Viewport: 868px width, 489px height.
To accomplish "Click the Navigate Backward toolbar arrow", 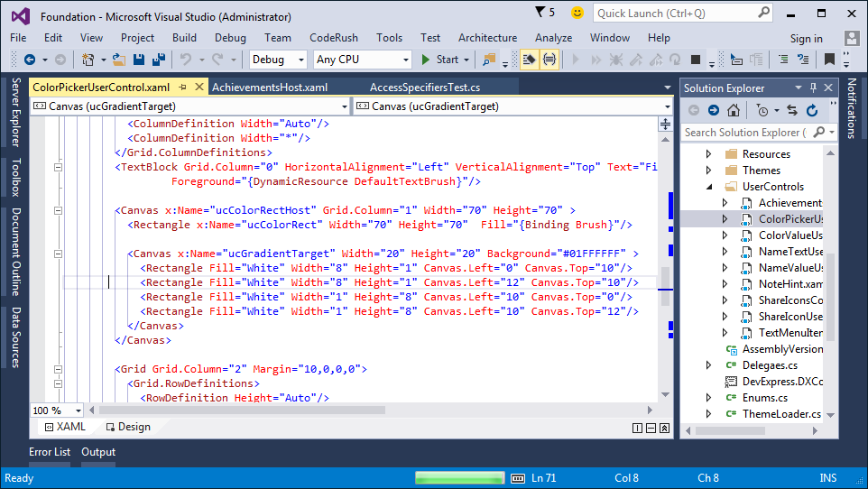I will (30, 60).
